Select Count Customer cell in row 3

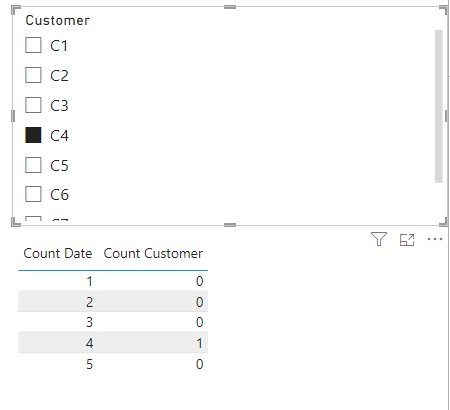pyautogui.click(x=153, y=322)
